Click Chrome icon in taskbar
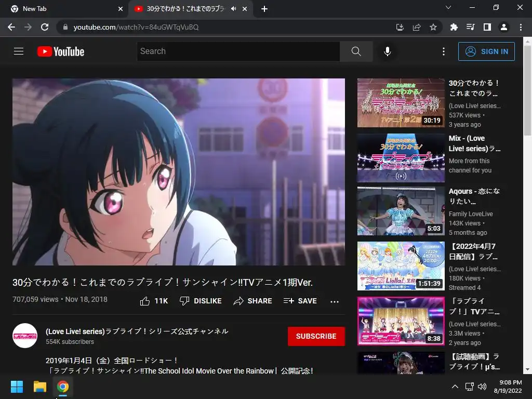Viewport: 532px width, 399px height. 62,387
